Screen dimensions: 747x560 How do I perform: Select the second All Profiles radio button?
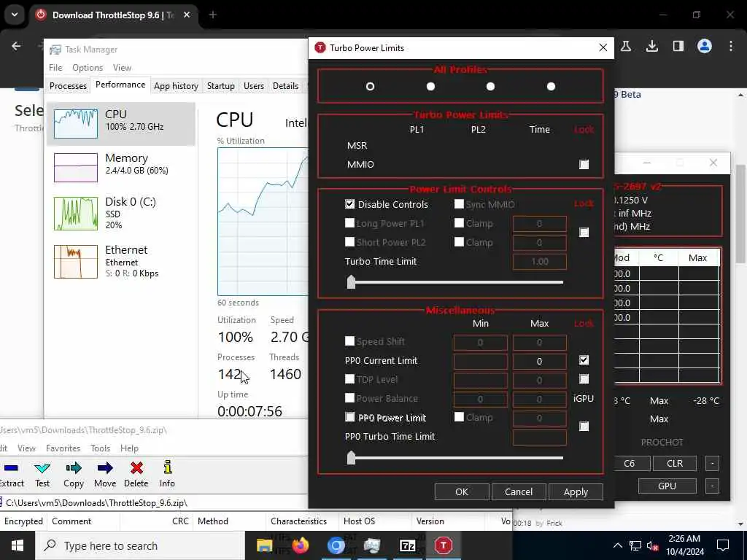[x=430, y=86]
